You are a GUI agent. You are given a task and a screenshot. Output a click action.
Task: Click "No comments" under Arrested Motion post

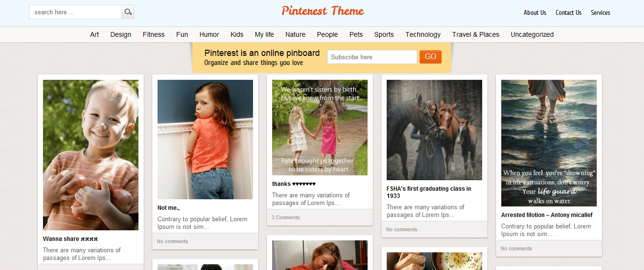(x=516, y=248)
